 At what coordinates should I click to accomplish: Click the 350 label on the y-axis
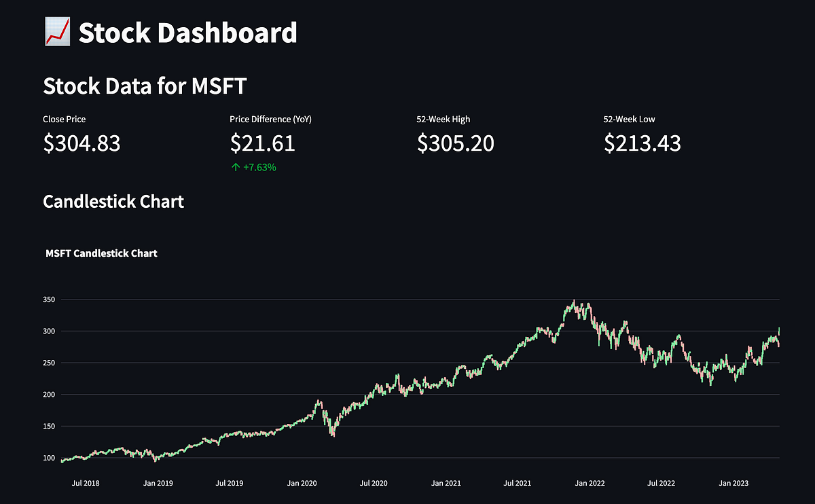(48, 299)
